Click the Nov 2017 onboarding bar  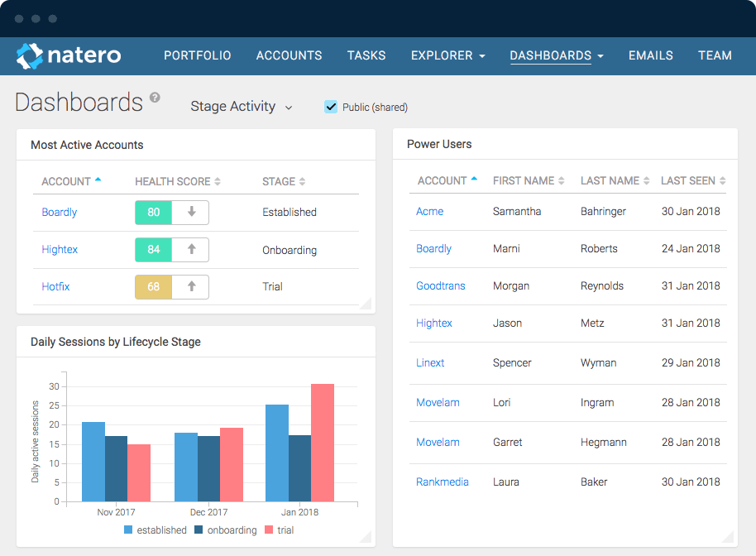116,469
